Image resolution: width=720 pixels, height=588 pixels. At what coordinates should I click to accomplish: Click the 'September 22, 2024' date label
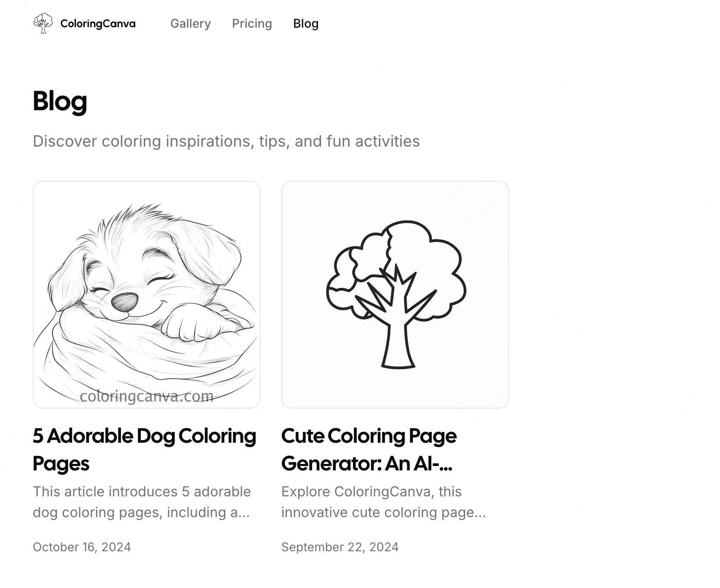pos(340,547)
